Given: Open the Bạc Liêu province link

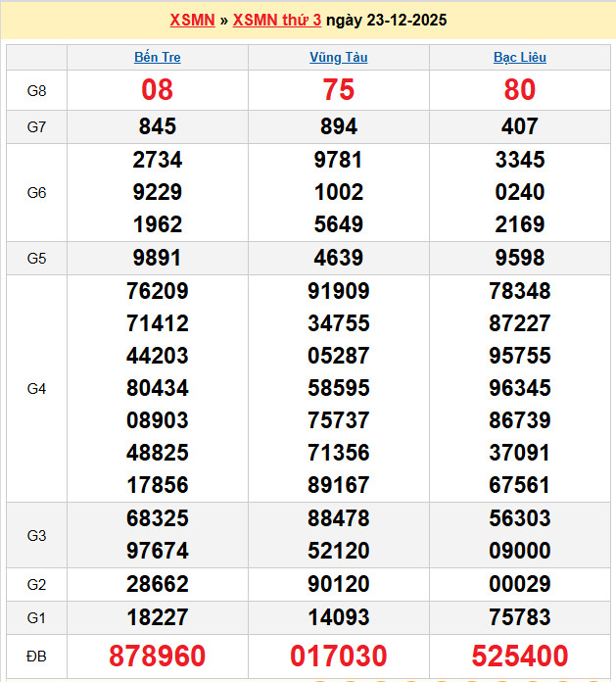Looking at the screenshot, I should pyautogui.click(x=519, y=57).
